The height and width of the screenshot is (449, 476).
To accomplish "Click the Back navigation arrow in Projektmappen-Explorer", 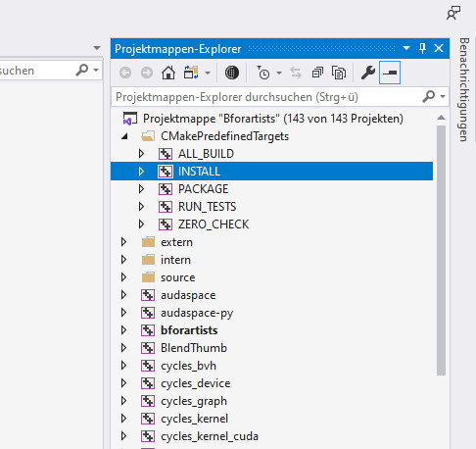I will click(x=125, y=73).
